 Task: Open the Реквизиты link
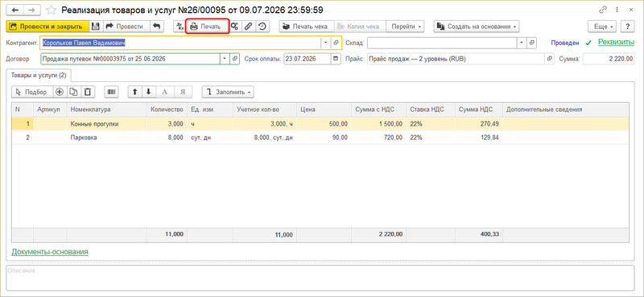(616, 42)
